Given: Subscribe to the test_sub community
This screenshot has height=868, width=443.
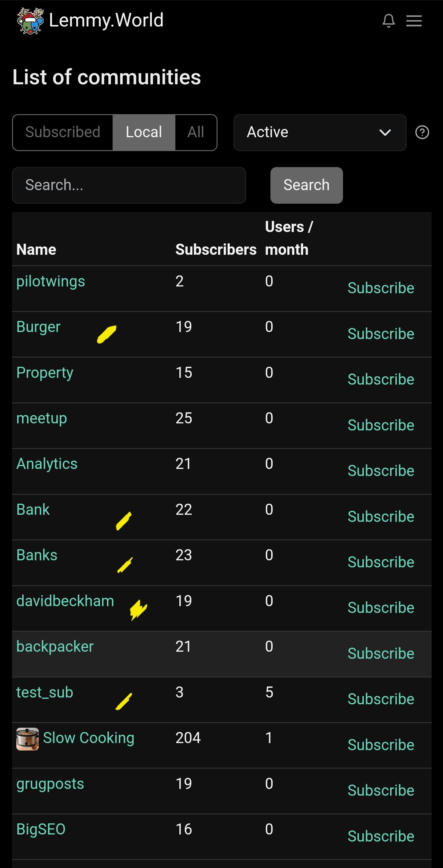Looking at the screenshot, I should pos(381,699).
